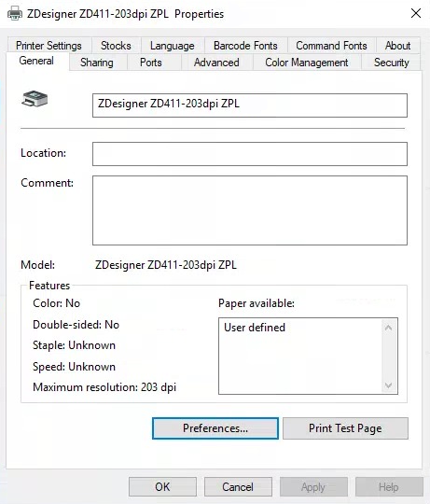Close the Properties dialog with the X
This screenshot has width=430, height=504.
coord(416,13)
